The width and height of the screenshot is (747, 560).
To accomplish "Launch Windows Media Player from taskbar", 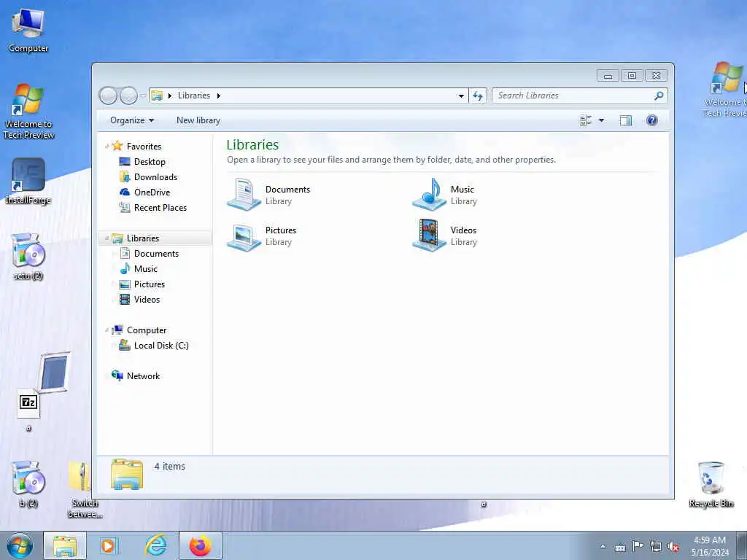I will pyautogui.click(x=109, y=545).
